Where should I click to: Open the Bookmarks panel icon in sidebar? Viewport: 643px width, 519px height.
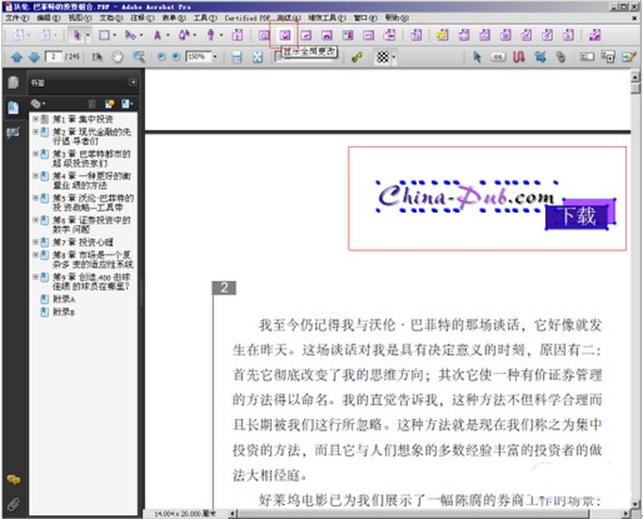coord(13,107)
